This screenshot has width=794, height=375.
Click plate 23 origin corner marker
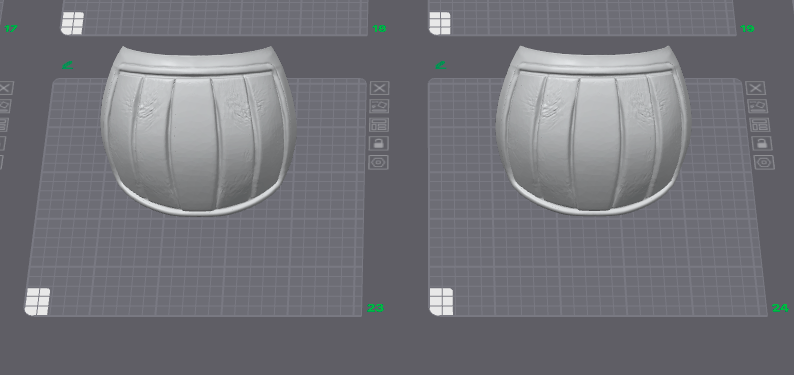coord(37,302)
